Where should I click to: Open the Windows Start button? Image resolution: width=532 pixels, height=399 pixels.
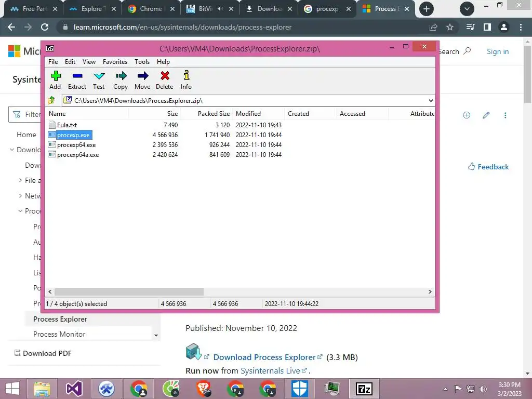(12, 389)
